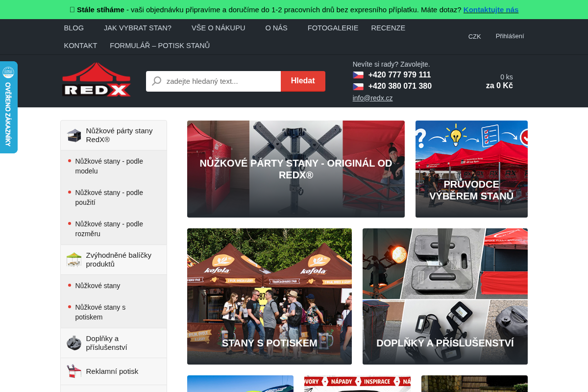The height and width of the screenshot is (392, 588).
Task: Click the Hledat search button
Action: point(303,81)
